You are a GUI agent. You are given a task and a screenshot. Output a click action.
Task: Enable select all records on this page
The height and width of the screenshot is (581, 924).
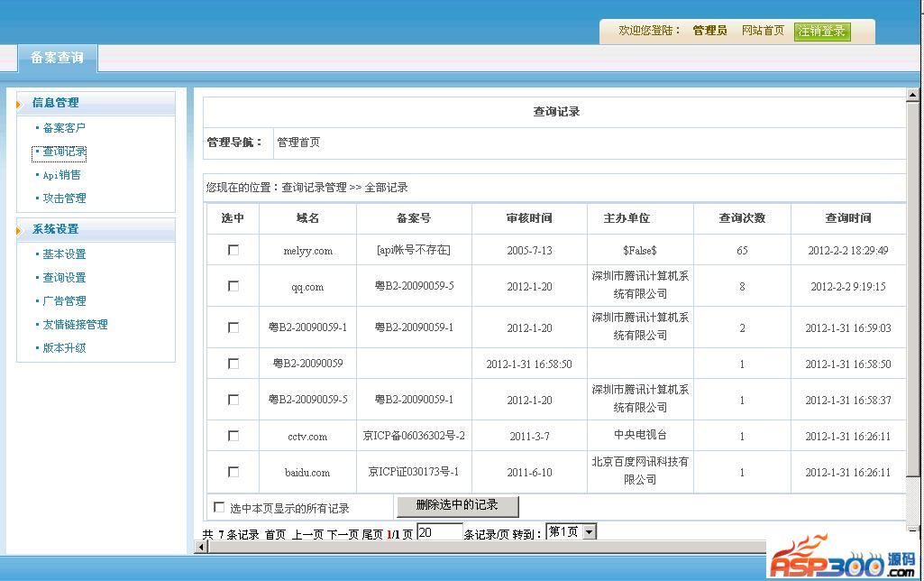coord(219,507)
